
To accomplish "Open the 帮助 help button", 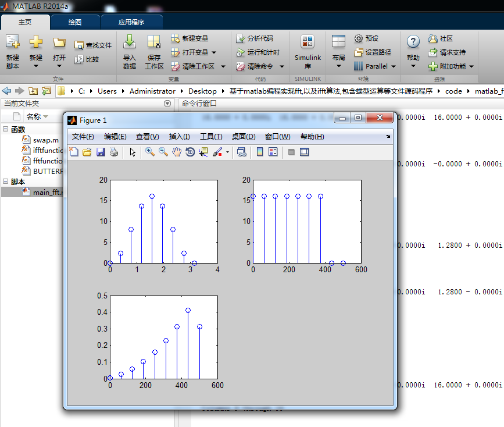I will coord(413,52).
